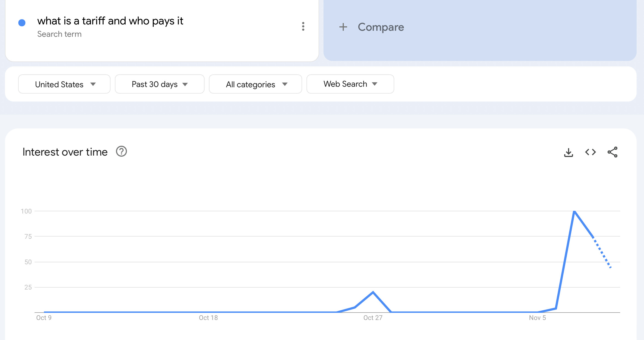Image resolution: width=644 pixels, height=340 pixels.
Task: Click the 'Interest over time' heading
Action: [x=65, y=152]
